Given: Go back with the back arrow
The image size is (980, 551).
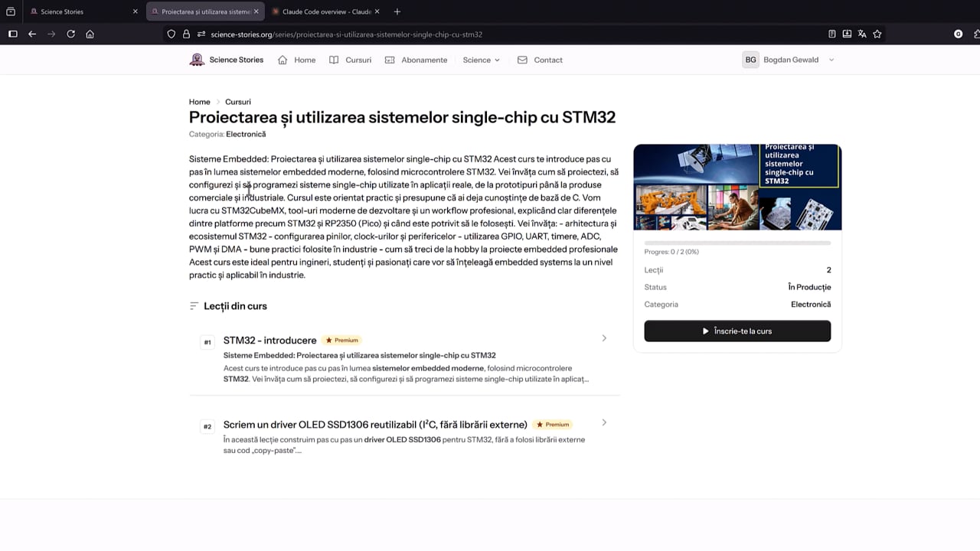Looking at the screenshot, I should pyautogui.click(x=32, y=34).
